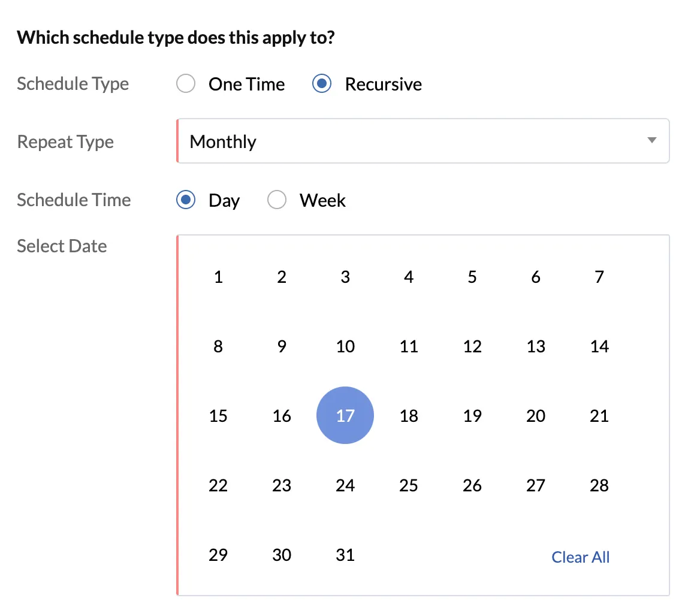This screenshot has width=697, height=616.
Task: Select date 7 in the grid
Action: coord(599,277)
